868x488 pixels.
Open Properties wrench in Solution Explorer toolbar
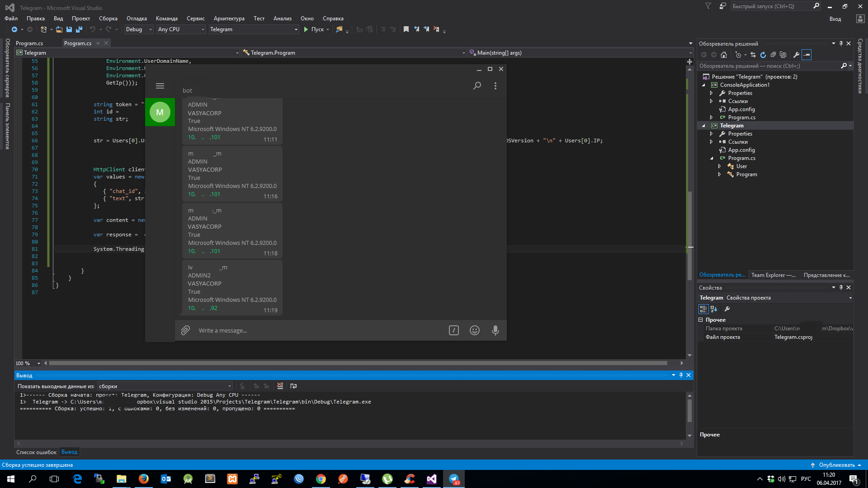tap(797, 55)
